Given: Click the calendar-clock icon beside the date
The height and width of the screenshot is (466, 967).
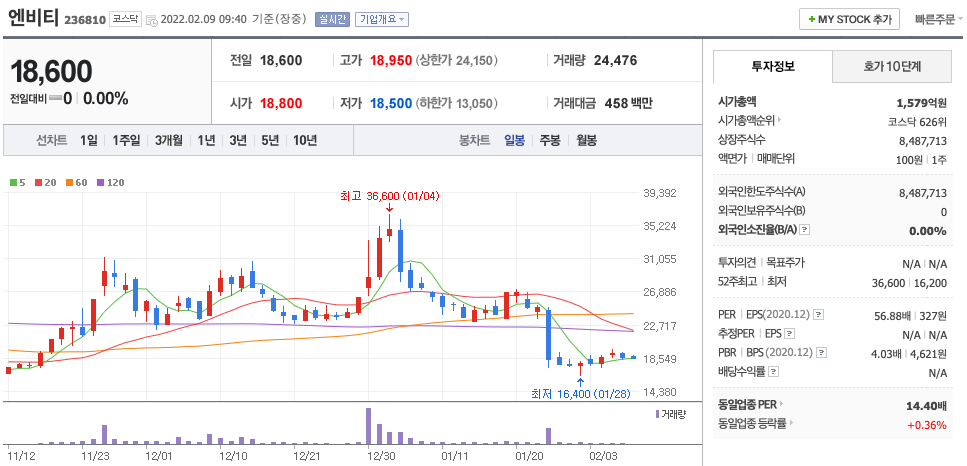Looking at the screenshot, I should [152, 20].
